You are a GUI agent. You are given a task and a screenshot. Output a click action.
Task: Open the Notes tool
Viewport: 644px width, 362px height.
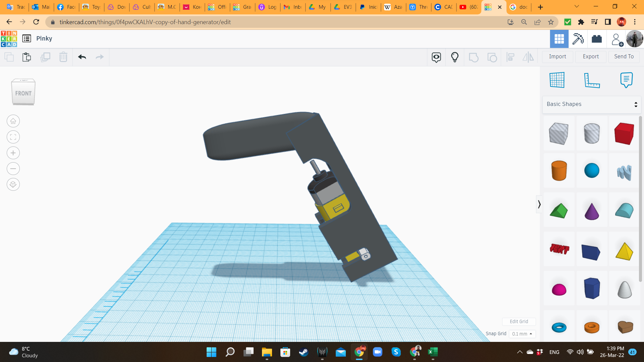[626, 80]
